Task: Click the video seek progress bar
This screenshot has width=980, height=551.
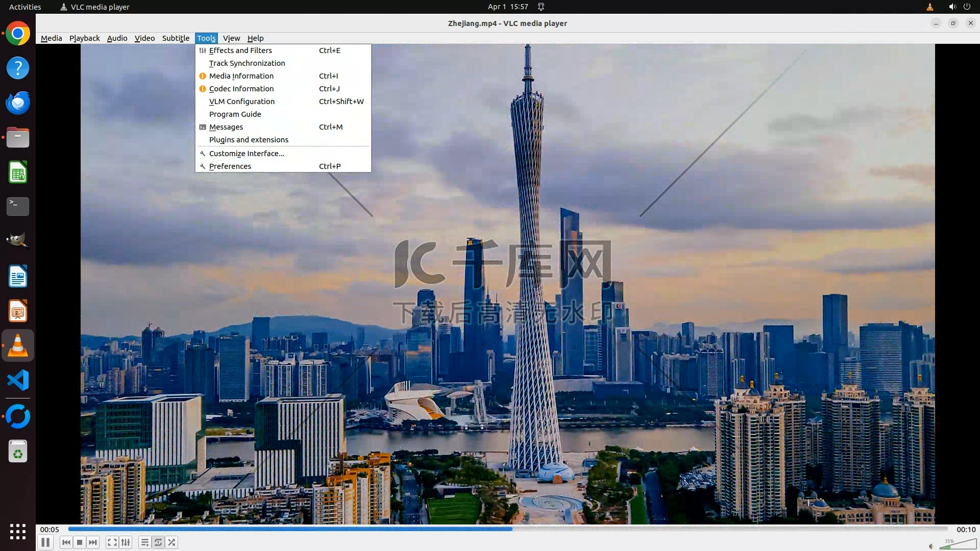Action: pos(507,529)
